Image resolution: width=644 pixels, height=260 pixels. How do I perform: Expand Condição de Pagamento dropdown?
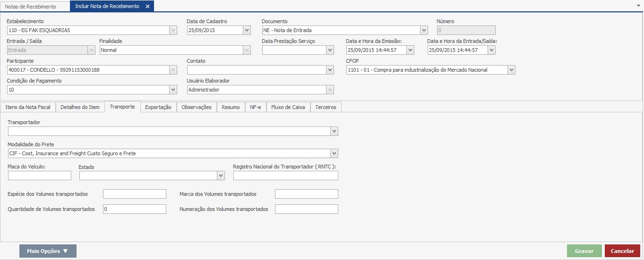[x=173, y=90]
